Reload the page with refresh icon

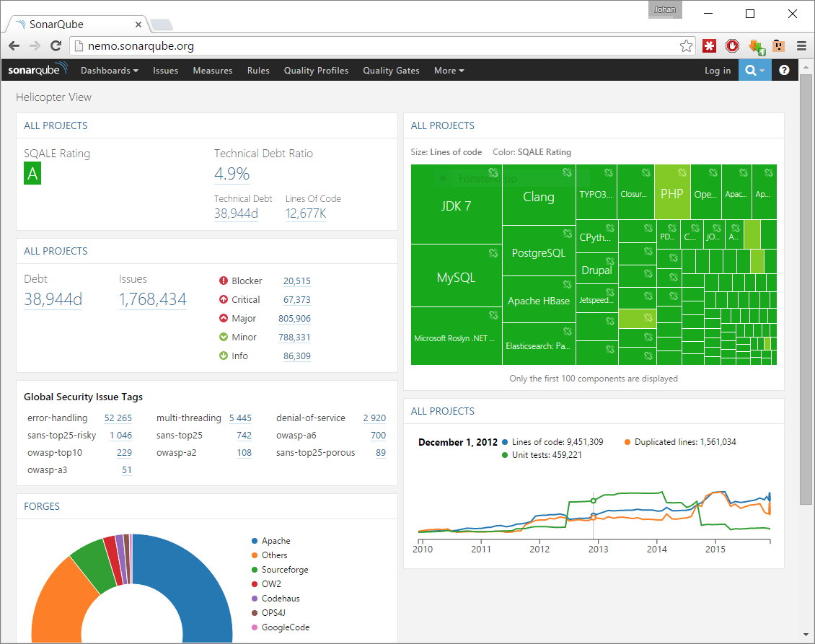click(x=56, y=45)
